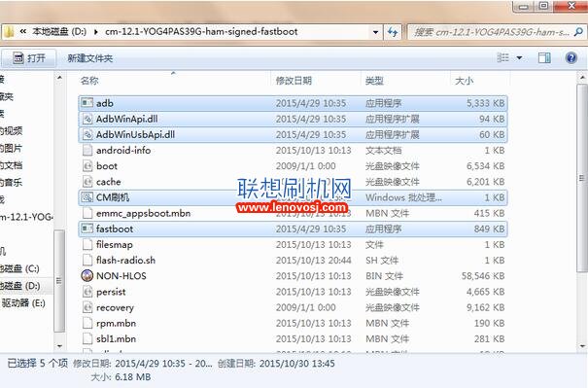The image size is (588, 388).
Task: Click the flash-radio.sh file icon
Action: click(87, 260)
